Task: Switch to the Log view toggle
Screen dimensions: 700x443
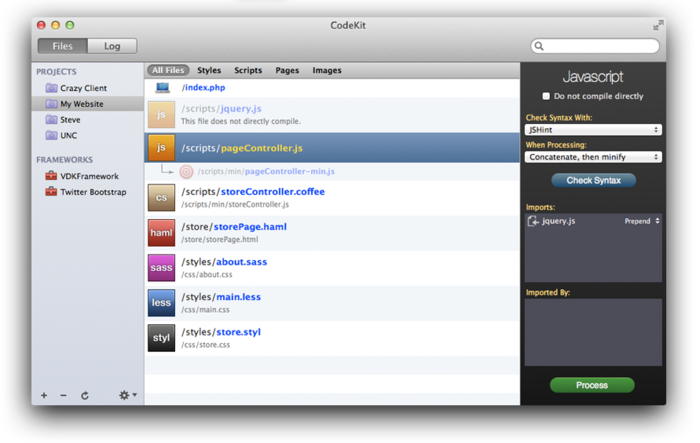Action: pyautogui.click(x=112, y=46)
